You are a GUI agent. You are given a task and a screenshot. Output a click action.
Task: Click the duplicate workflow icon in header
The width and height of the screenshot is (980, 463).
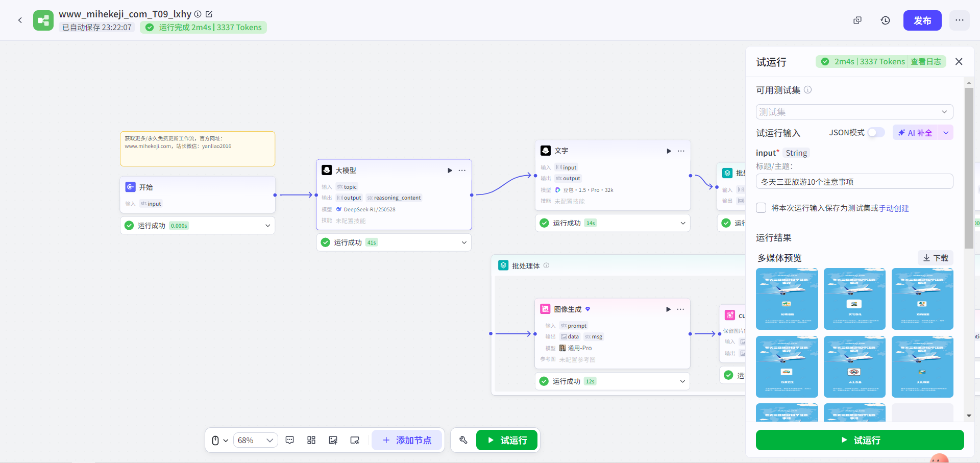coord(857,20)
